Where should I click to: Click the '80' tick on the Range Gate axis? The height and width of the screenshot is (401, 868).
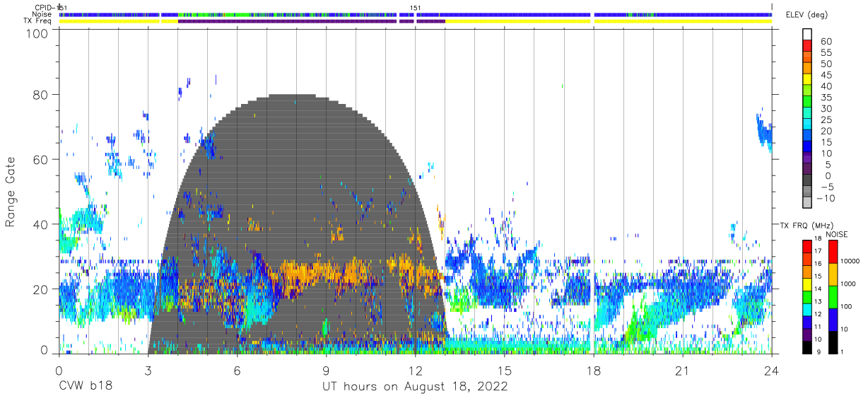(42, 95)
